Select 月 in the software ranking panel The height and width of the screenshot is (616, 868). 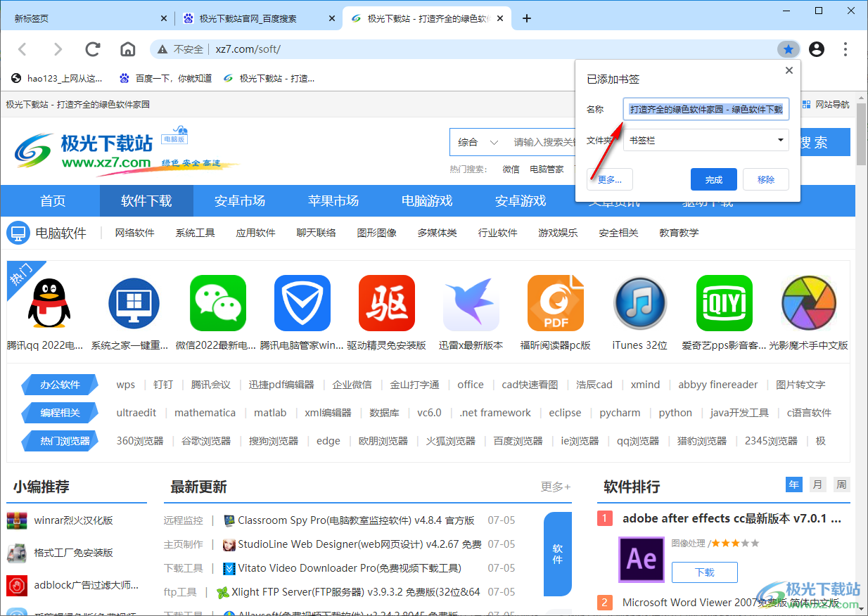[817, 484]
